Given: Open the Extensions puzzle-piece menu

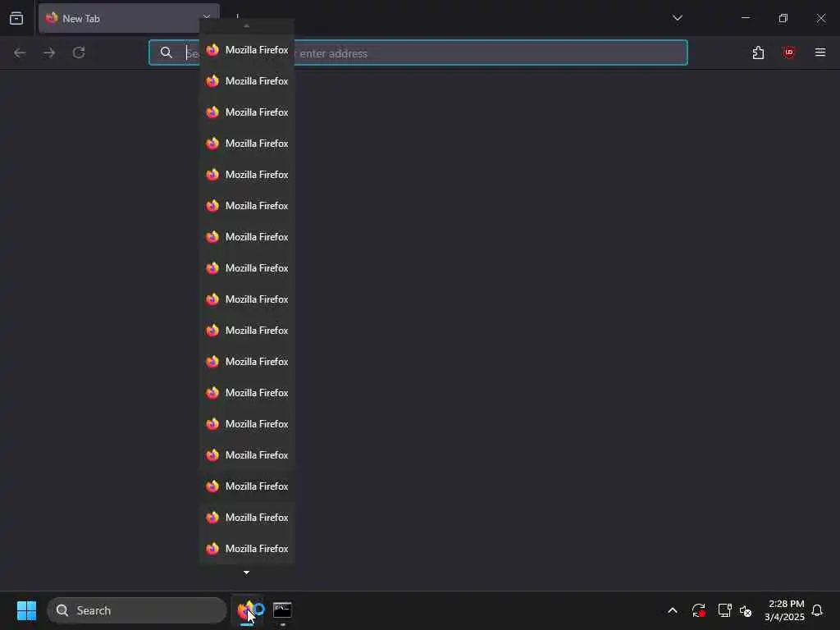Looking at the screenshot, I should 758,52.
